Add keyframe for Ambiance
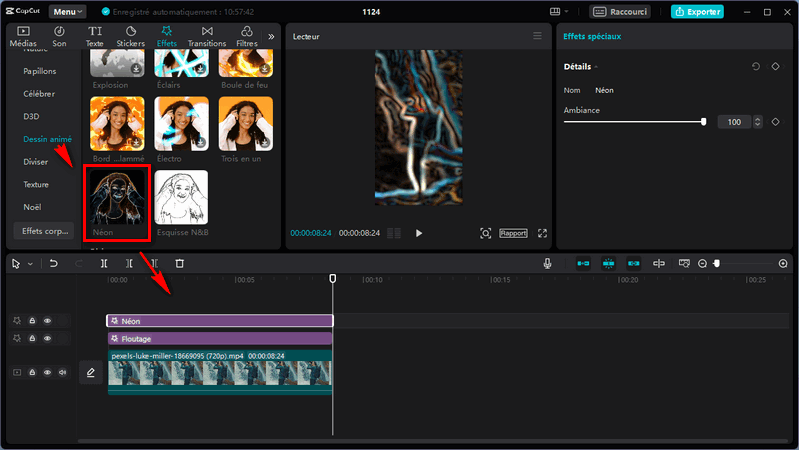 (775, 122)
